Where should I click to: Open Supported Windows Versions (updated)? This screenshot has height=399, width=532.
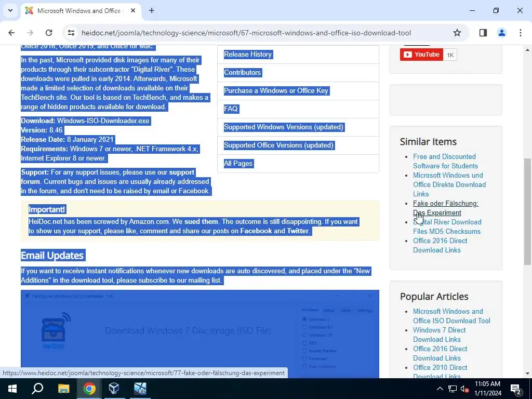coord(283,127)
